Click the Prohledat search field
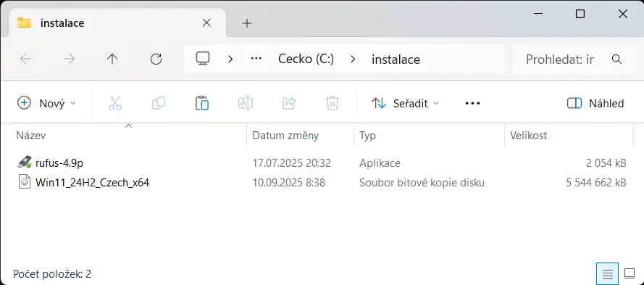The width and height of the screenshot is (644, 285). pos(574,59)
